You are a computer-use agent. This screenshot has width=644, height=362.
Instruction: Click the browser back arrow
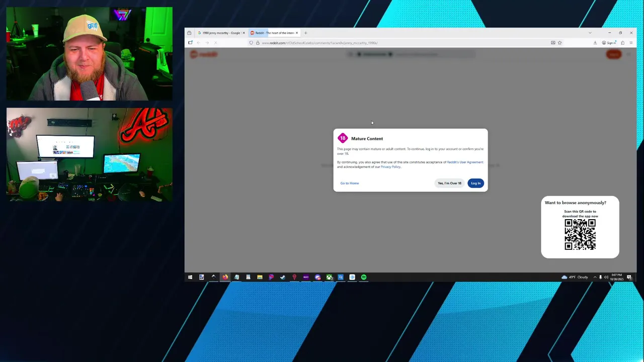198,43
